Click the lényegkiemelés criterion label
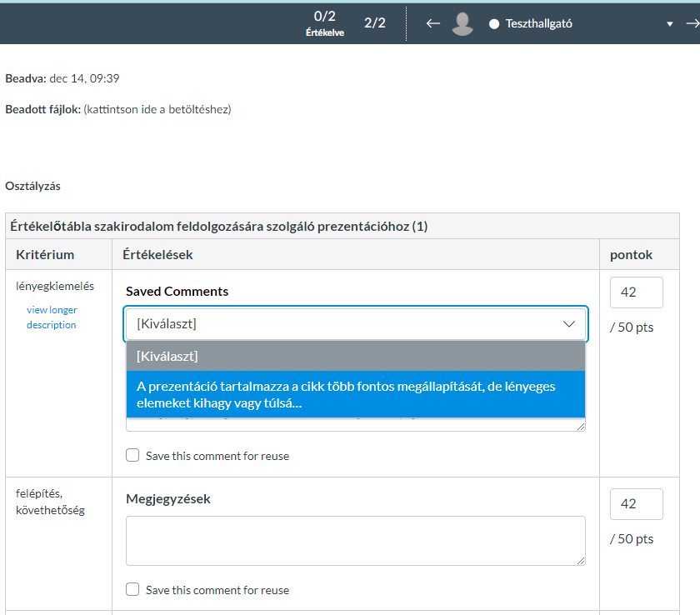The width and height of the screenshot is (700, 615). pos(55,286)
